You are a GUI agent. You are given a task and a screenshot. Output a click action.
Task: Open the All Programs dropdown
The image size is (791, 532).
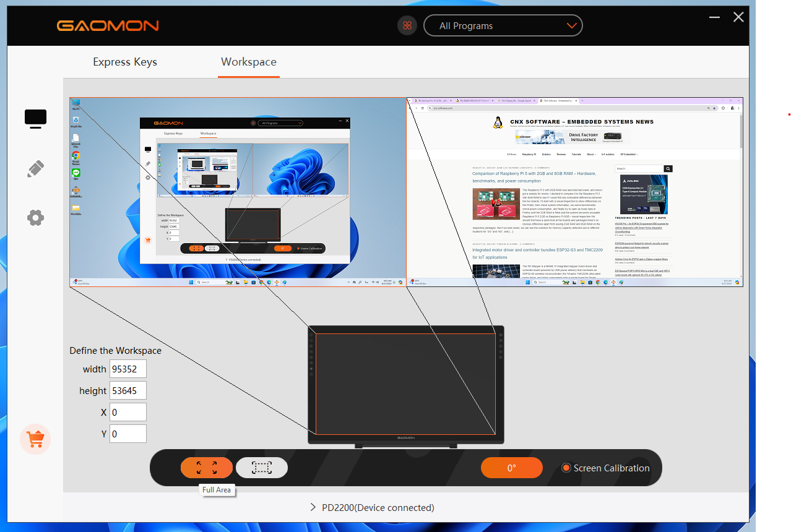click(503, 25)
